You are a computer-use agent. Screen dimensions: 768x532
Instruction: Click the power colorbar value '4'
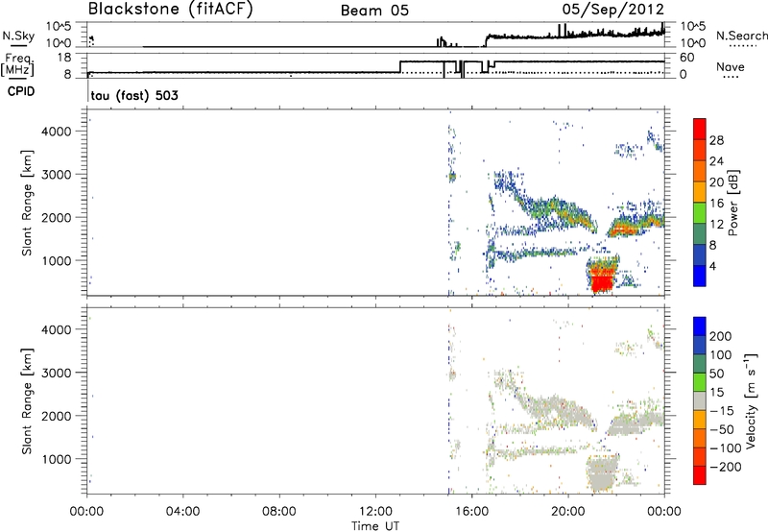click(x=712, y=267)
